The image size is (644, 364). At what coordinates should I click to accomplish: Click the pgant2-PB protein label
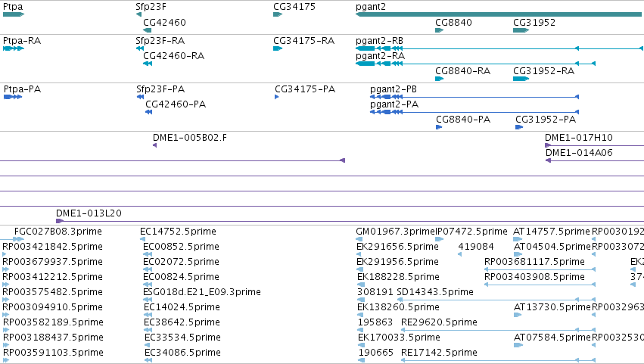[x=393, y=89]
